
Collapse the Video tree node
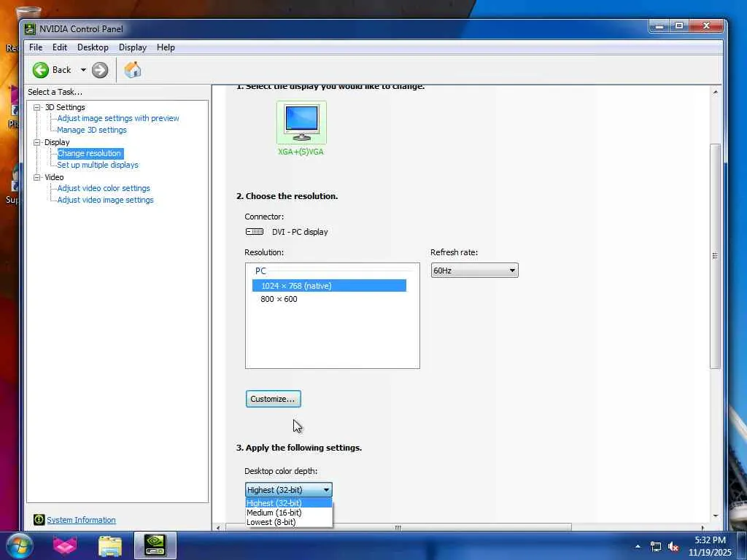click(x=36, y=177)
